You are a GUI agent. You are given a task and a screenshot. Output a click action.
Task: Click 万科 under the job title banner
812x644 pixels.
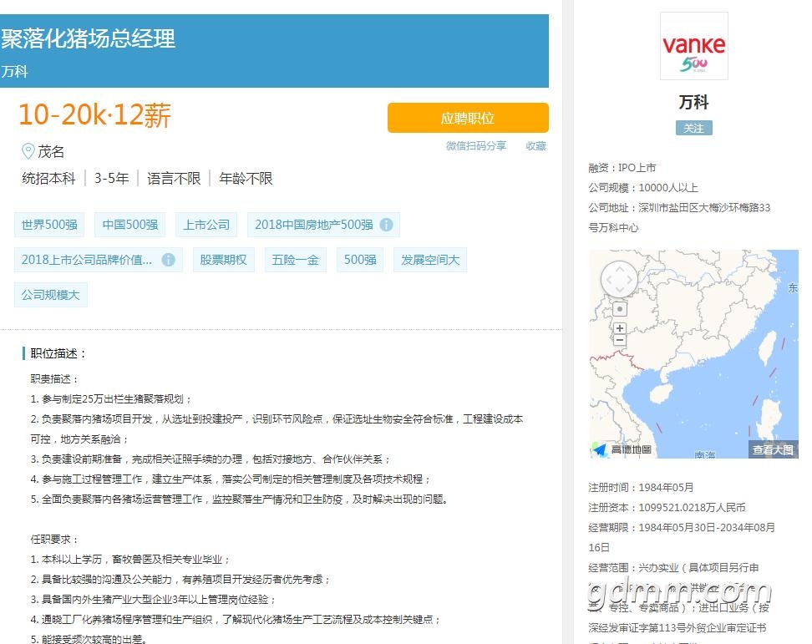coord(14,72)
